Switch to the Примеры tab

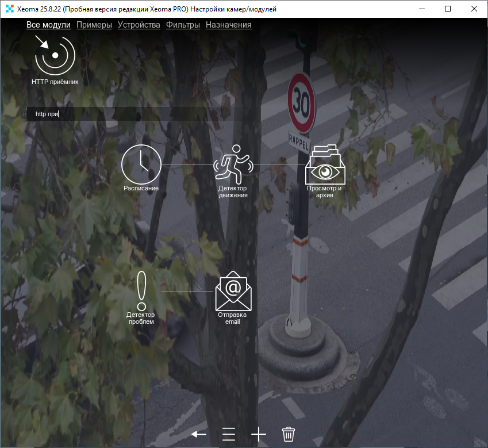(94, 25)
